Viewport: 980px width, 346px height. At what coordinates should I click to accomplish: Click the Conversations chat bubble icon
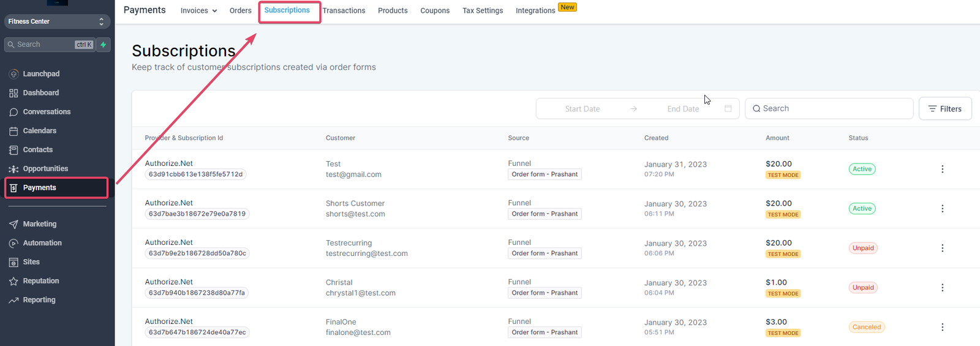pos(13,112)
